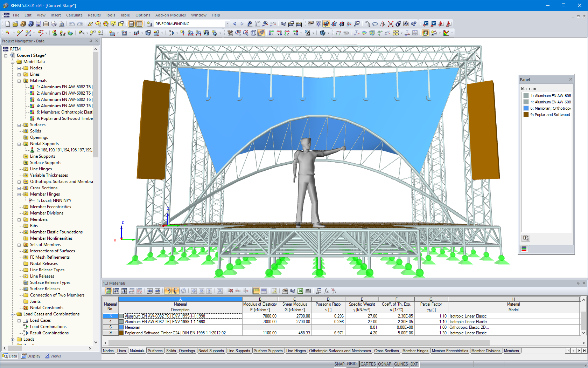
Task: Click the Views button at bottom left
Action: tap(53, 356)
